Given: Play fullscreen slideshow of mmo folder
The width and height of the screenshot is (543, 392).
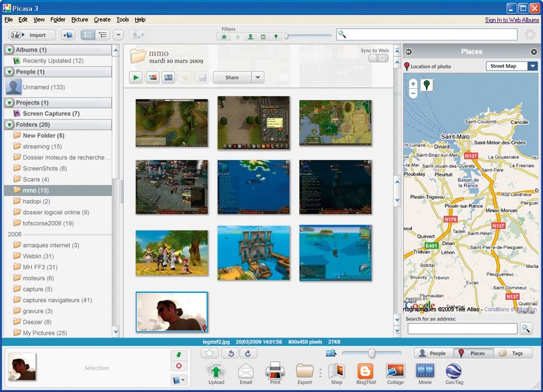Looking at the screenshot, I should coord(136,78).
